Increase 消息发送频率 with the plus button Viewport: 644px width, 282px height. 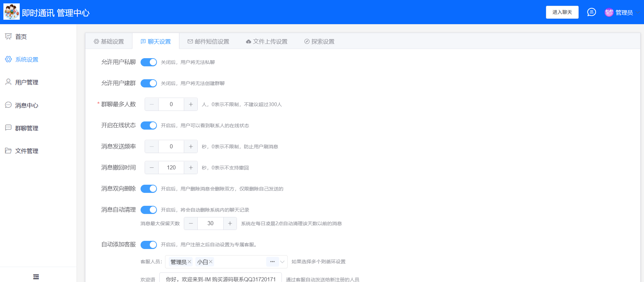[191, 147]
